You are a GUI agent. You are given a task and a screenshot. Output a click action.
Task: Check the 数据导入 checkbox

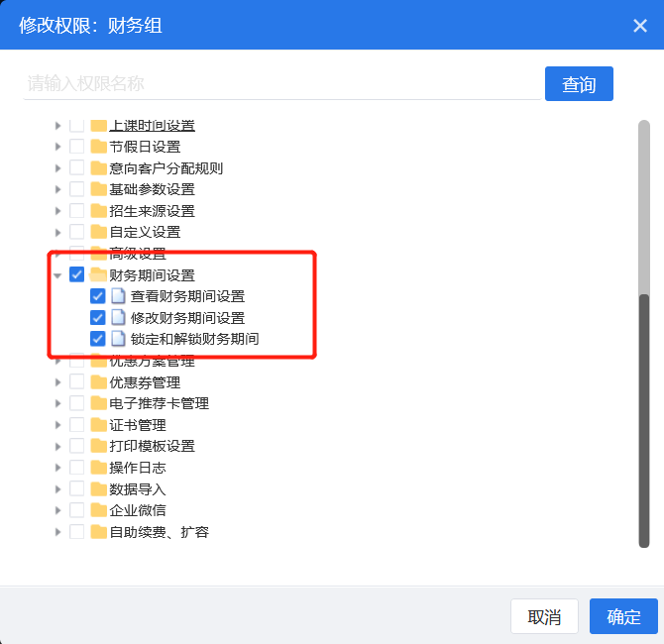pos(76,488)
